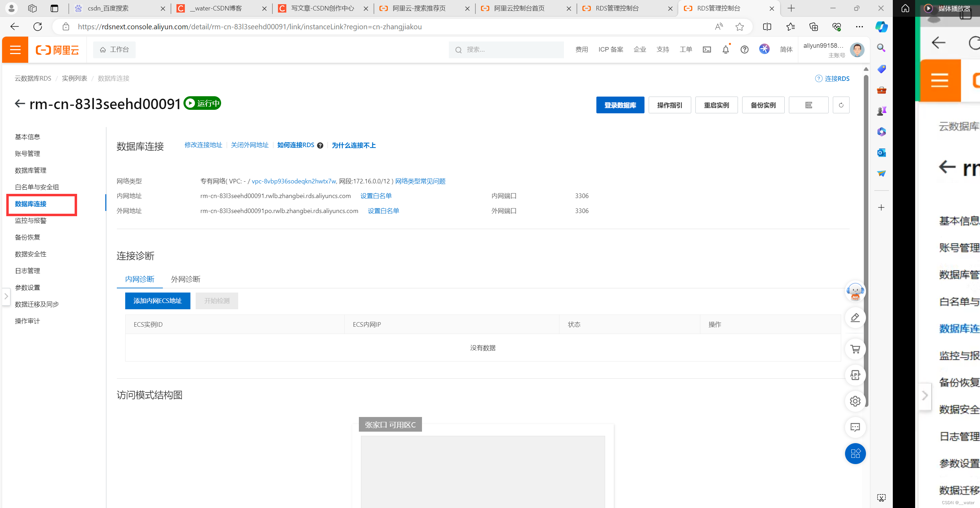
Task: Switch to 外网诊断 tab
Action: pyautogui.click(x=186, y=279)
